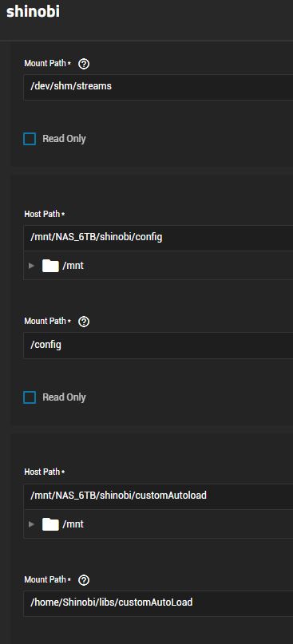Open the /mnt tree item below the customAutoload host path
The image size is (293, 644).
pos(73,524)
